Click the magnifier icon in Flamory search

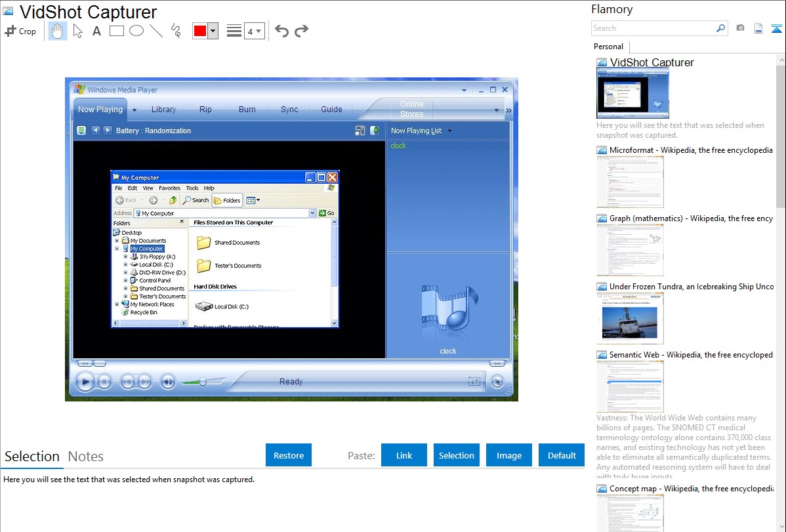click(720, 28)
